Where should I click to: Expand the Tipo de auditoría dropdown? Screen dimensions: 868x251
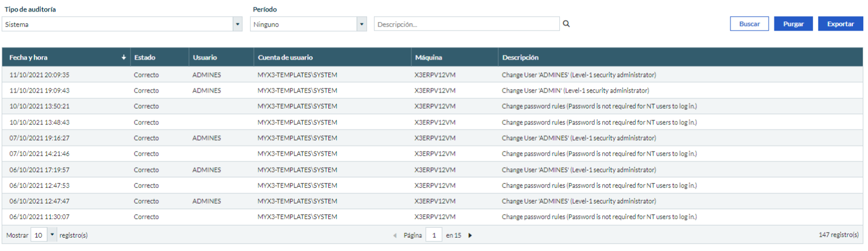238,24
